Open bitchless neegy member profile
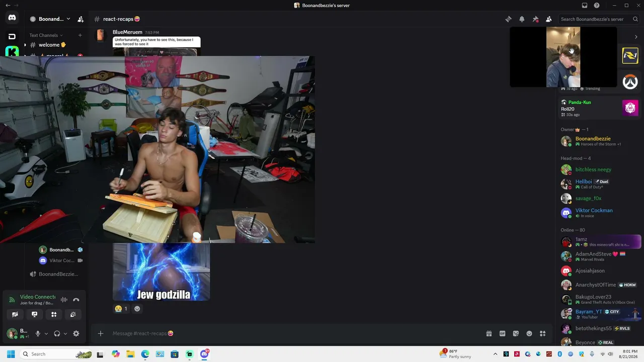 pos(599,169)
